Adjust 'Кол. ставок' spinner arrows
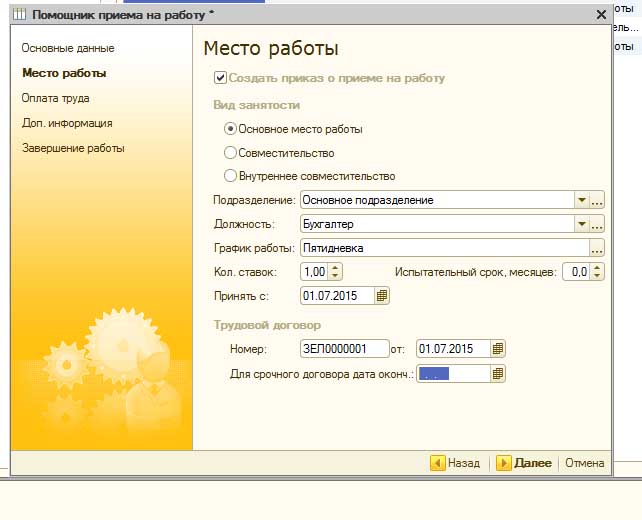The image size is (642, 520). click(x=335, y=272)
